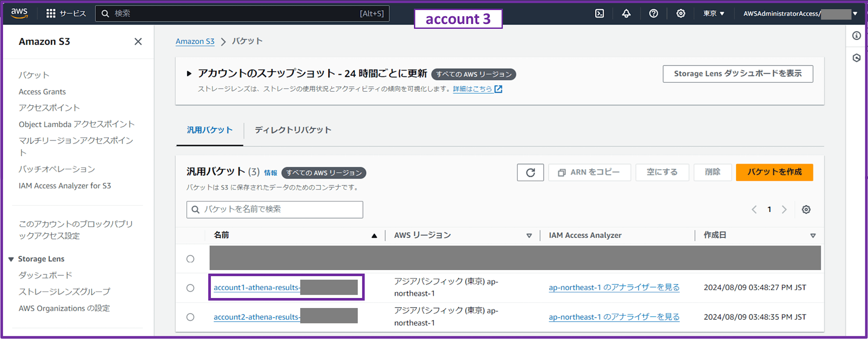
Task: Click 2024/08/09 03:48:35 PM JST date
Action: 755,317
